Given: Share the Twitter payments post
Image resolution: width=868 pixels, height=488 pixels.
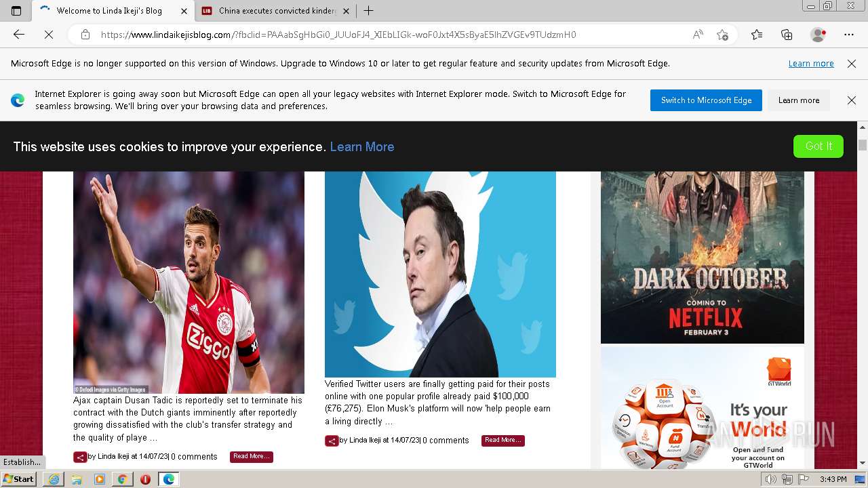Looking at the screenshot, I should (x=332, y=441).
